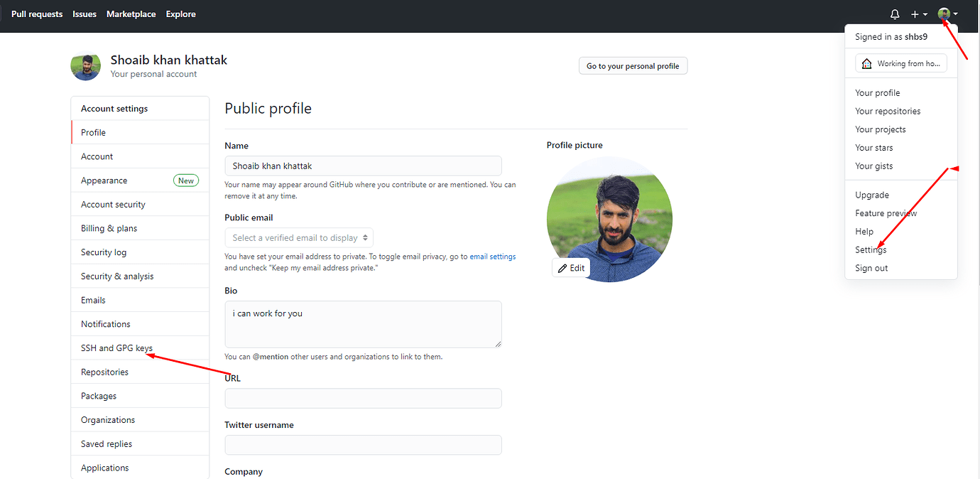Open Your repositories from the user menu
The width and height of the screenshot is (980, 479).
[888, 111]
